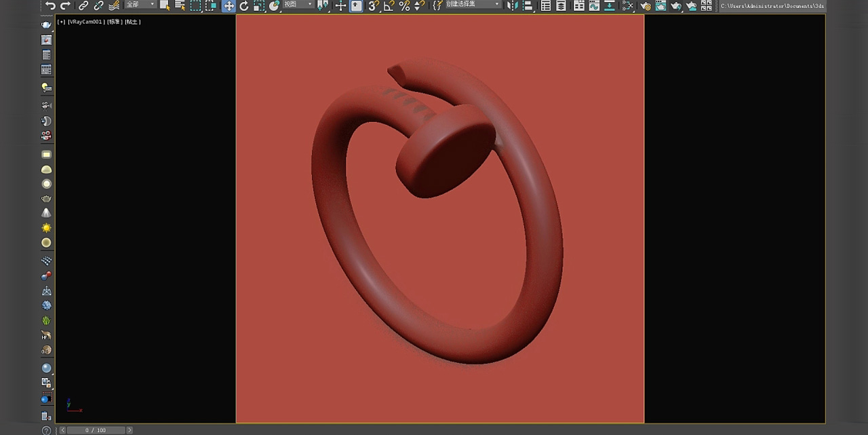Open the VRayCam001 viewport label menu
868x435 pixels.
click(x=85, y=22)
